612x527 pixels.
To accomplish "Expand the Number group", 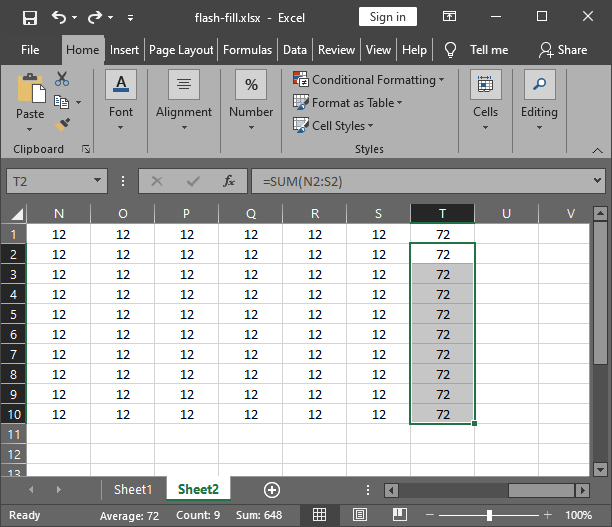I will pyautogui.click(x=251, y=101).
